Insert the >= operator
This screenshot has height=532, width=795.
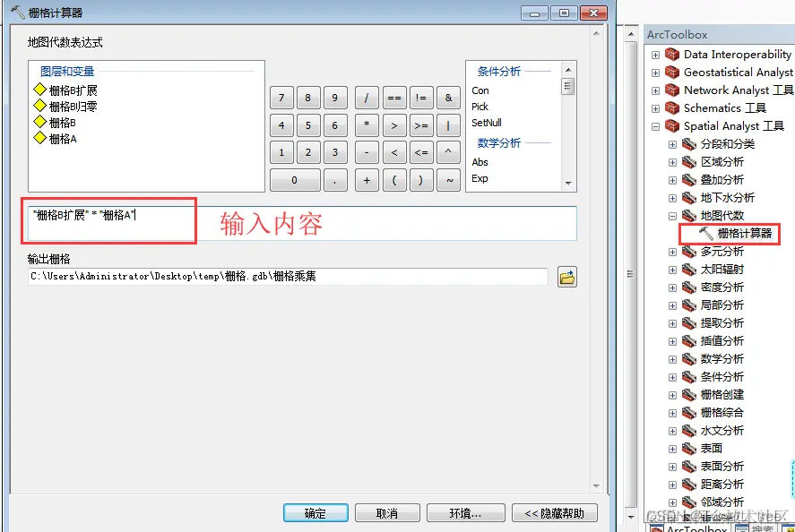[421, 125]
